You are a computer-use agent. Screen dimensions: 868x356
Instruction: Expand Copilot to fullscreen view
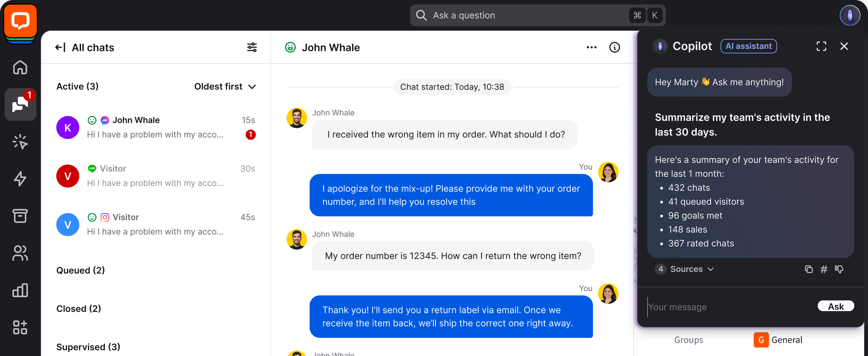click(821, 46)
